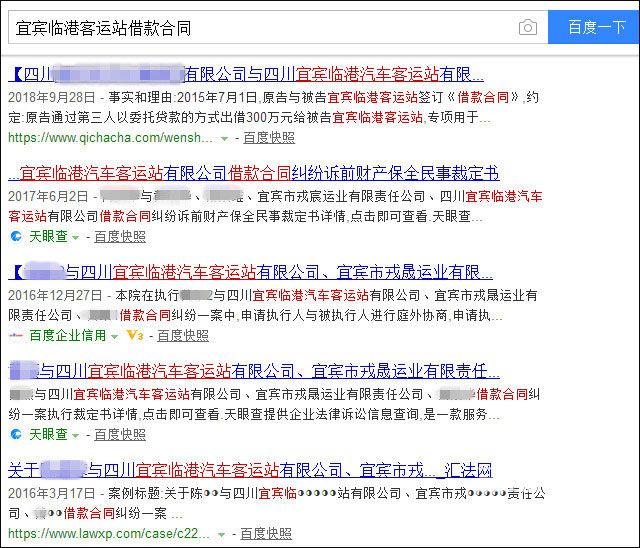Expand dropdown arrow next to 百度企业信用

(x=114, y=337)
